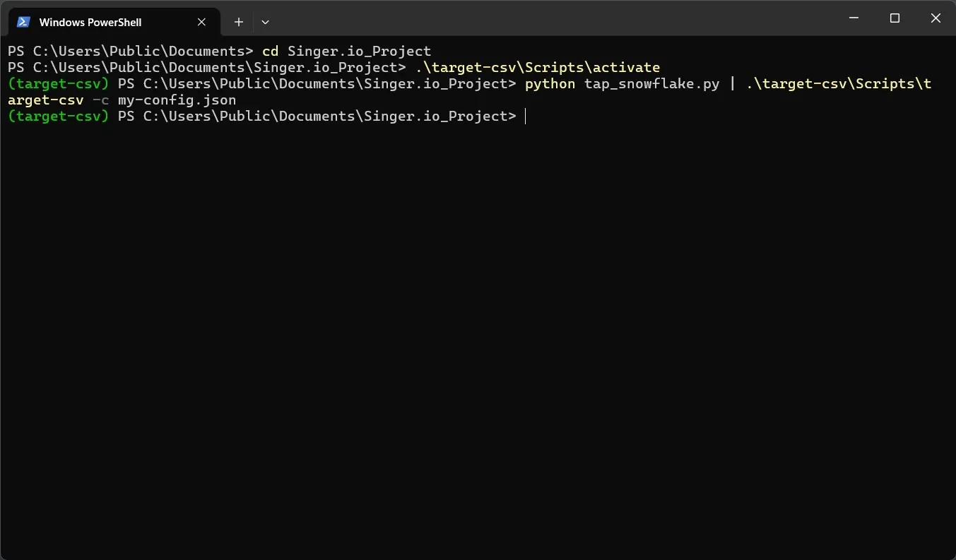Image resolution: width=956 pixels, height=560 pixels.
Task: Click the "-c" flag in the command
Action: pyautogui.click(x=100, y=100)
